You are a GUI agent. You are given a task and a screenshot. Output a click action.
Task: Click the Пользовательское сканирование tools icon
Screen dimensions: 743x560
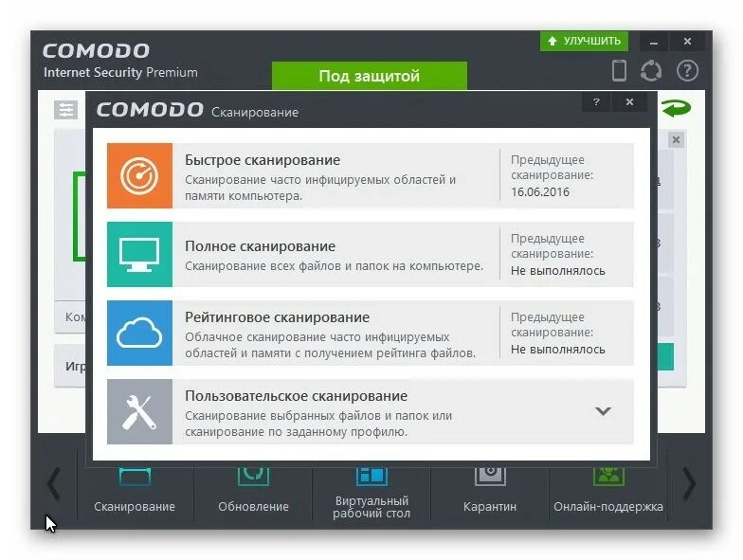click(139, 411)
